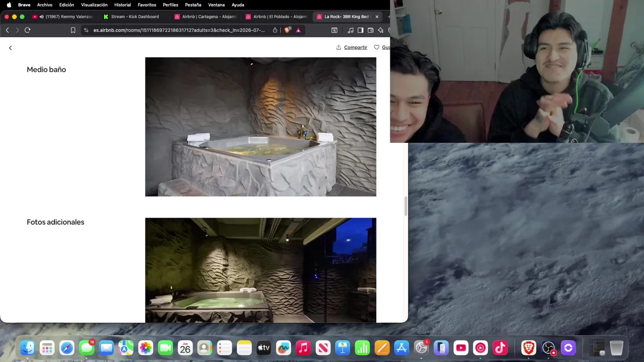
Task: Open FaceTime from the Dock
Action: [166, 348]
